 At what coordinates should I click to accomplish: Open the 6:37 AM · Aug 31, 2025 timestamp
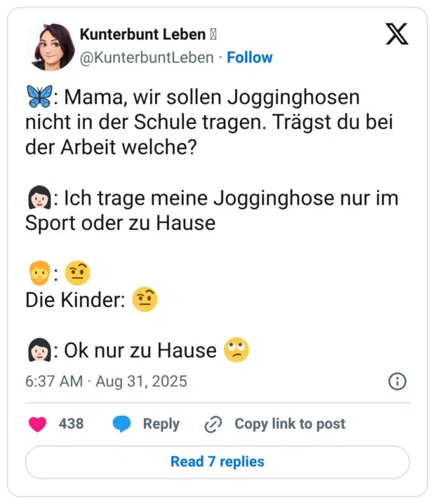click(106, 381)
